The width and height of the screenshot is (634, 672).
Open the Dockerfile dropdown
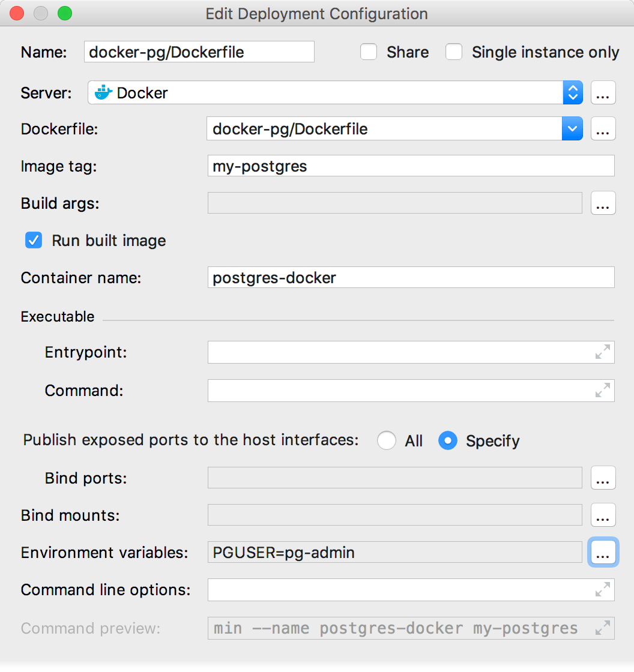[x=572, y=128]
